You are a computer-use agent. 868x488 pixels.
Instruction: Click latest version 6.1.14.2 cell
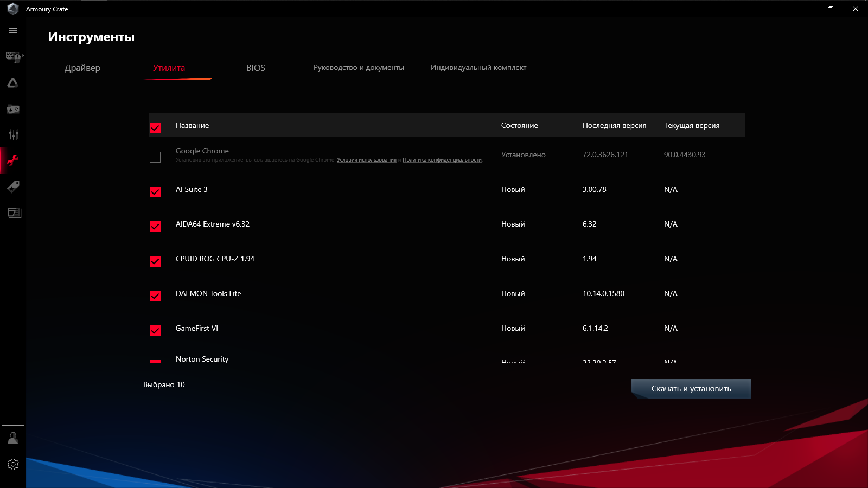[595, 328]
